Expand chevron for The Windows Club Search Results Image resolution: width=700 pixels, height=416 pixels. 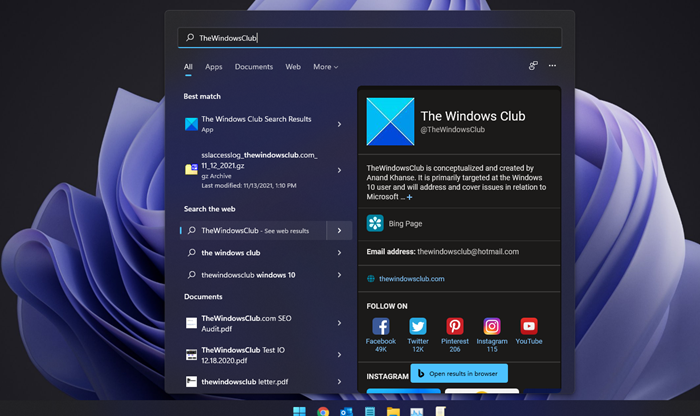[x=339, y=124]
